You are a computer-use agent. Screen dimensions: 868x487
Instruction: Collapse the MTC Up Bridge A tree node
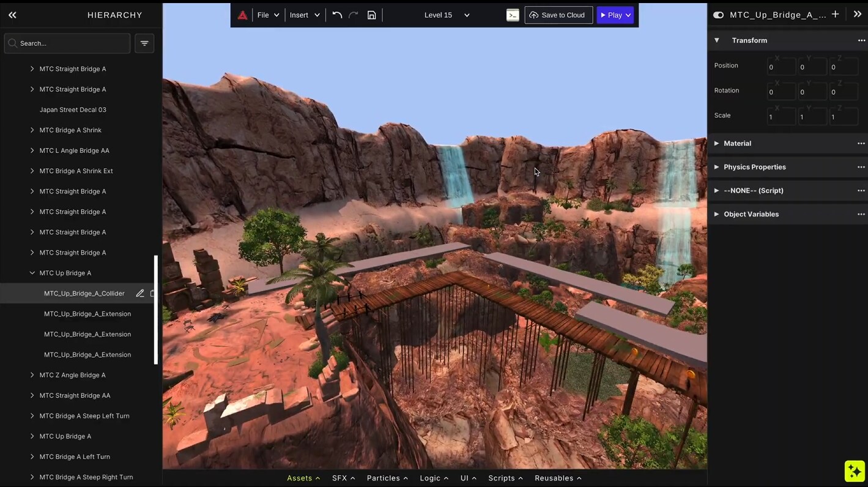pyautogui.click(x=32, y=273)
